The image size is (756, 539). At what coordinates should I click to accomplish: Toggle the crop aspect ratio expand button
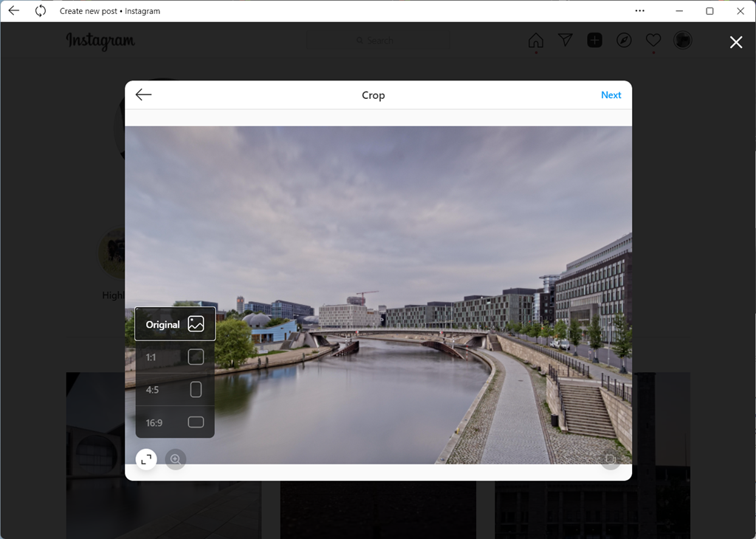146,459
